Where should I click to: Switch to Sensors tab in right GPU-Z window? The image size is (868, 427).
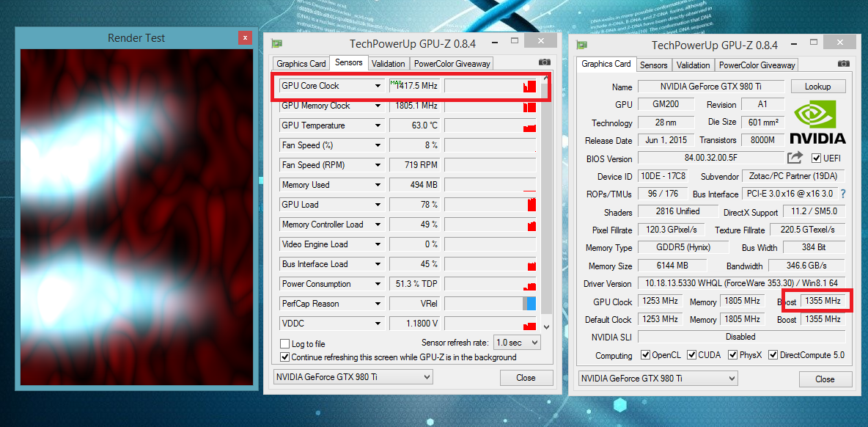pyautogui.click(x=654, y=65)
